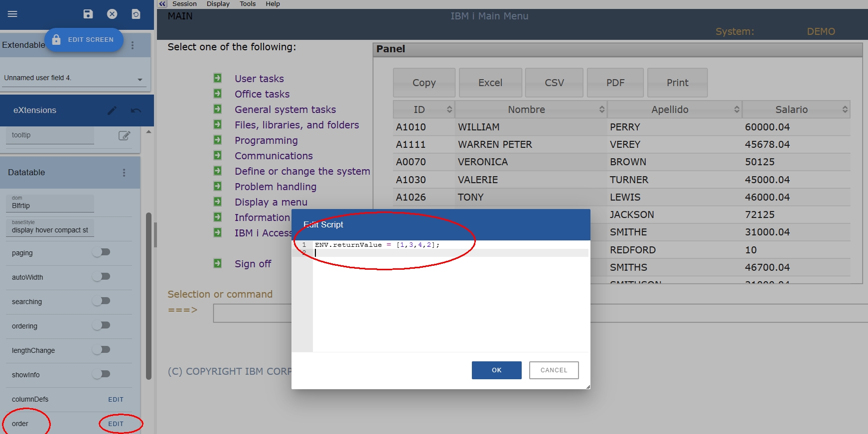
Task: Turn on the searching toggle
Action: pos(102,301)
